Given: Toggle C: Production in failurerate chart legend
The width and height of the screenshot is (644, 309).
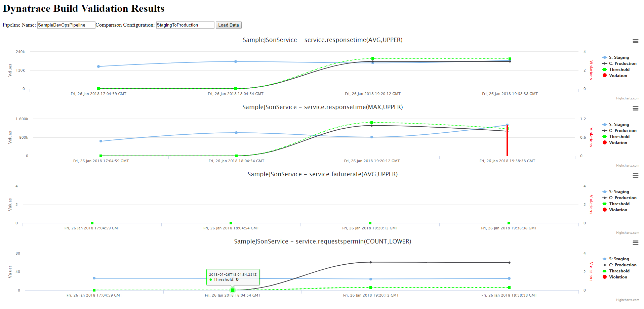Looking at the screenshot, I should click(619, 198).
